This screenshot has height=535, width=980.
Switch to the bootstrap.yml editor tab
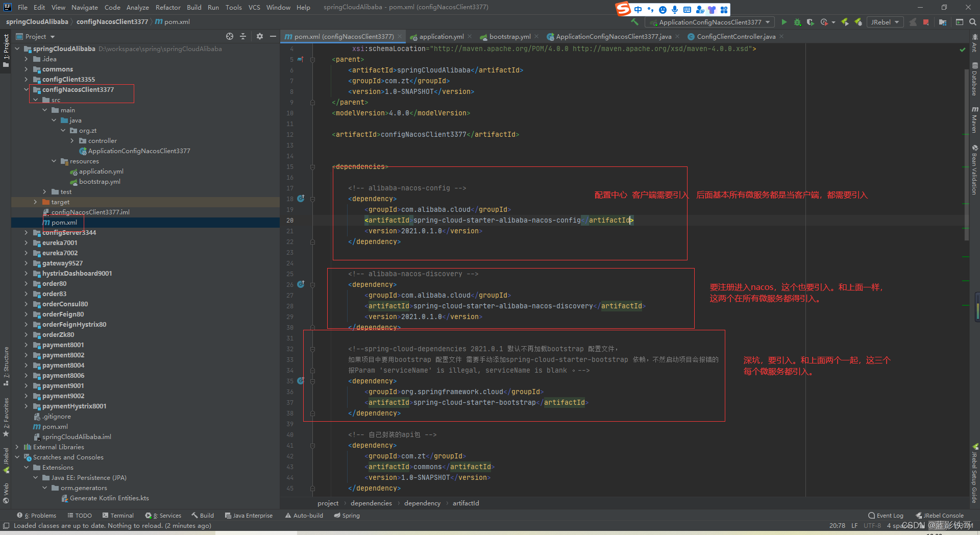click(x=509, y=36)
